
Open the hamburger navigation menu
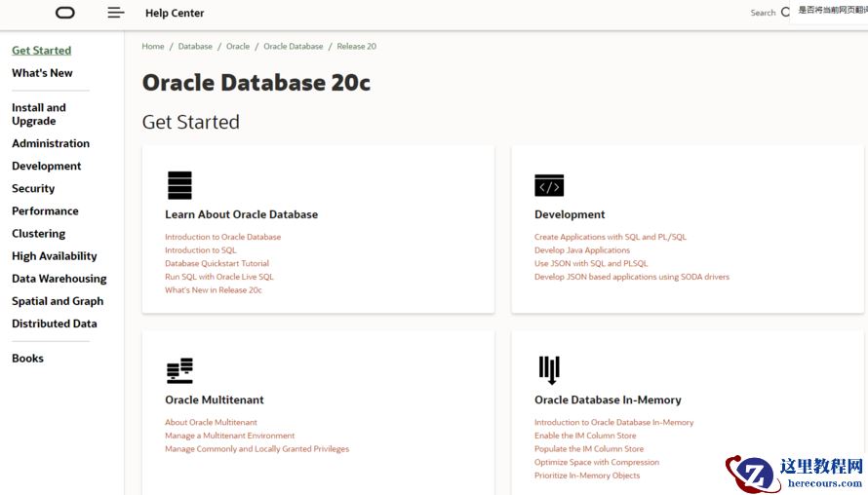point(116,13)
